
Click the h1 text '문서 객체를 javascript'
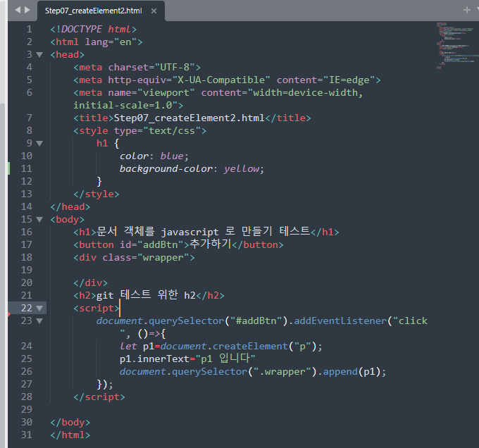(x=158, y=232)
